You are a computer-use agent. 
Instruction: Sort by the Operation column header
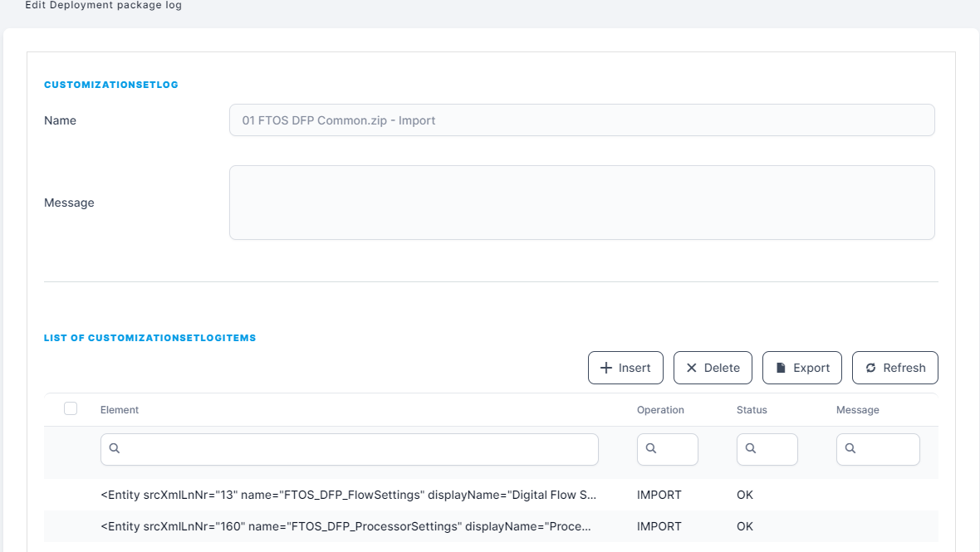point(660,410)
